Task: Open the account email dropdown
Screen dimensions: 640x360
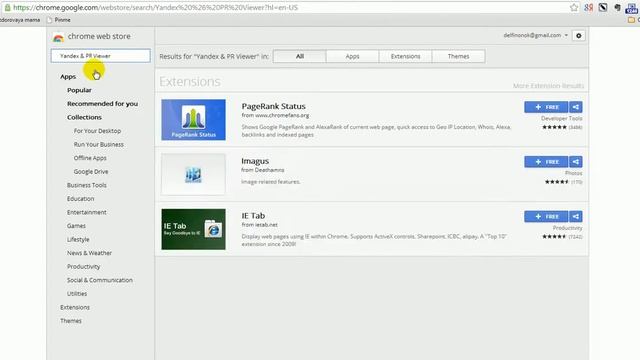Action: pos(535,36)
